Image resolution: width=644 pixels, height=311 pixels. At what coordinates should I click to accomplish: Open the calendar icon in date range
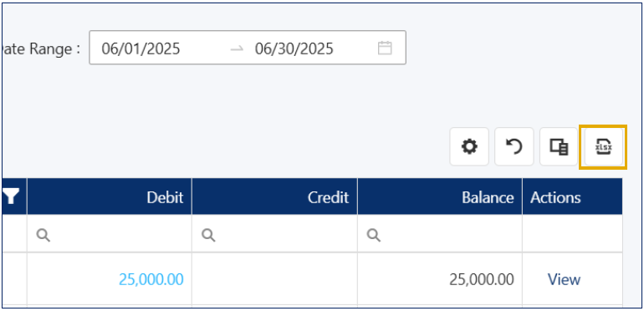(385, 48)
